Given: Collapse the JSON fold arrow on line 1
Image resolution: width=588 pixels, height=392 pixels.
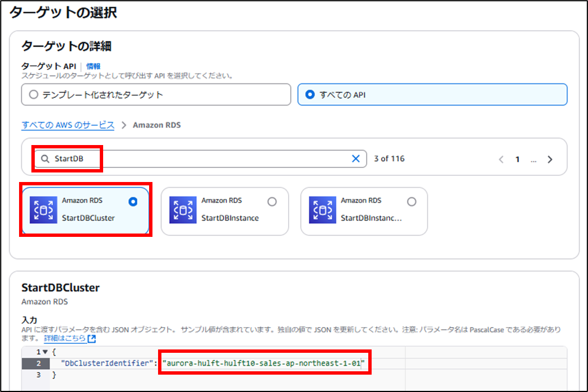Looking at the screenshot, I should (45, 352).
